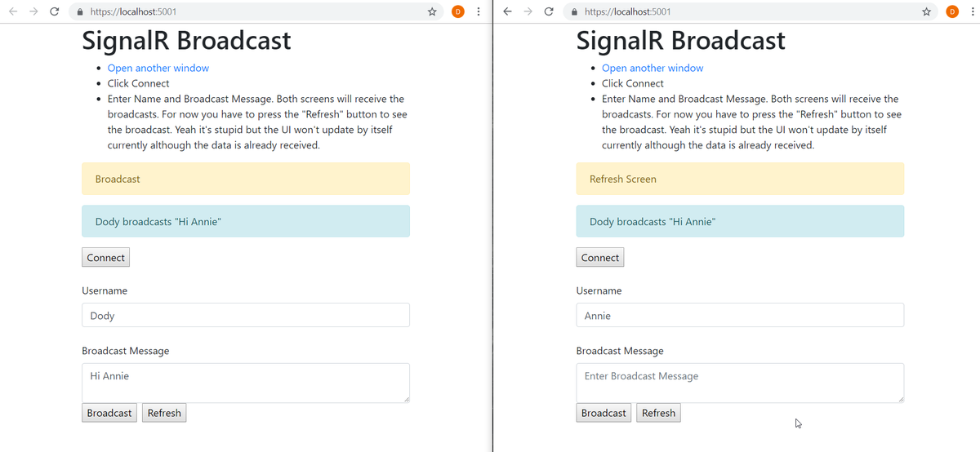Click the blue Dody broadcasts alert on the right
The height and width of the screenshot is (452, 980).
[740, 221]
